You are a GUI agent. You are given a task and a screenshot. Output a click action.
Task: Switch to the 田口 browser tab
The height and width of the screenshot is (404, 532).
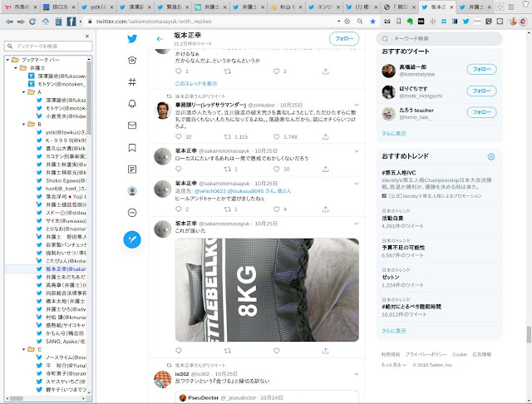(59, 7)
